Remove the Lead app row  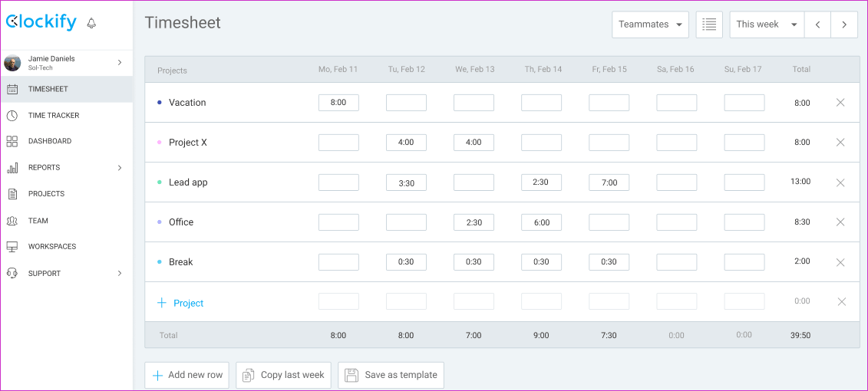click(840, 182)
